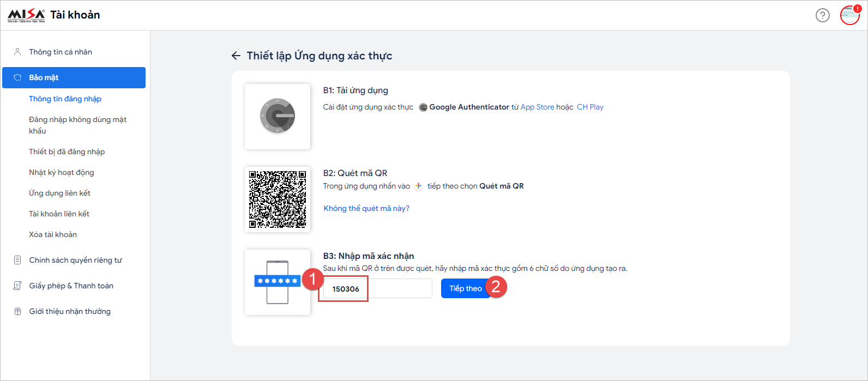Click the person icon for Thông tin cá nhân
The image size is (868, 381).
pyautogui.click(x=17, y=52)
